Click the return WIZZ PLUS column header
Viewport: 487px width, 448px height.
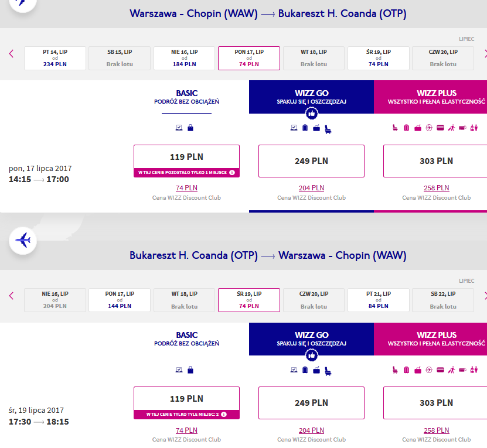point(431,338)
